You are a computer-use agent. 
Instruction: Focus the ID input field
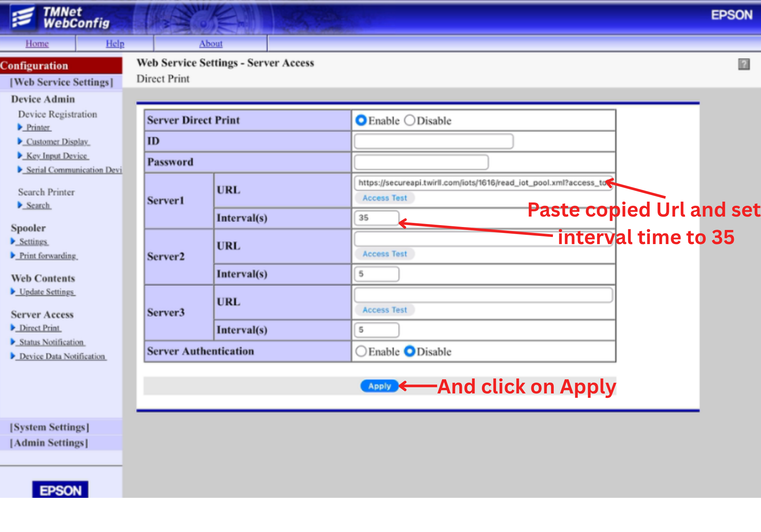(x=434, y=141)
